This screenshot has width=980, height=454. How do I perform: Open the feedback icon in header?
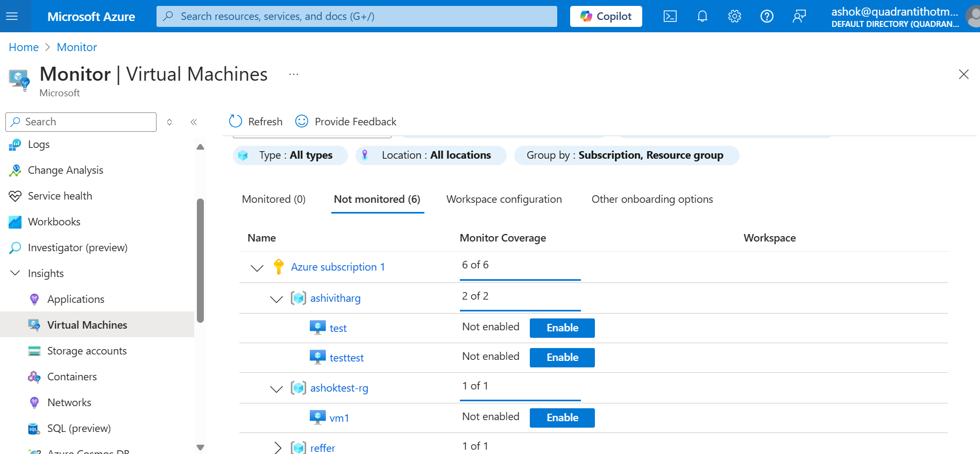tap(799, 16)
